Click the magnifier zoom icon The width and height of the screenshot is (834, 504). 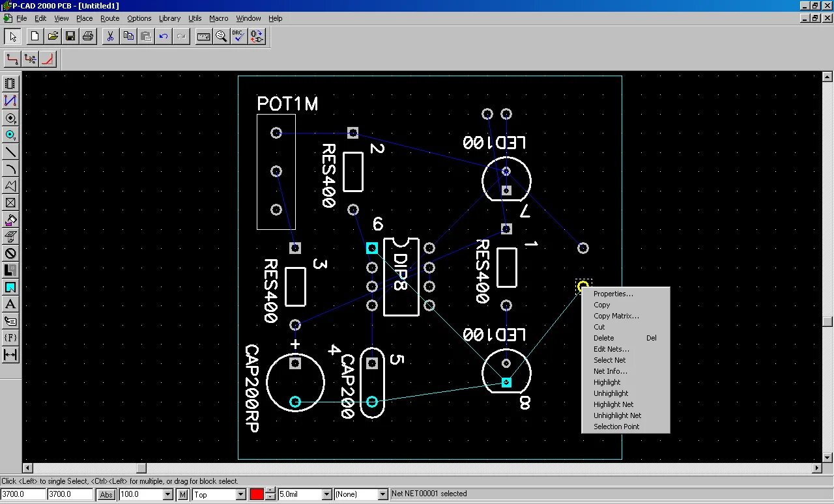(222, 36)
